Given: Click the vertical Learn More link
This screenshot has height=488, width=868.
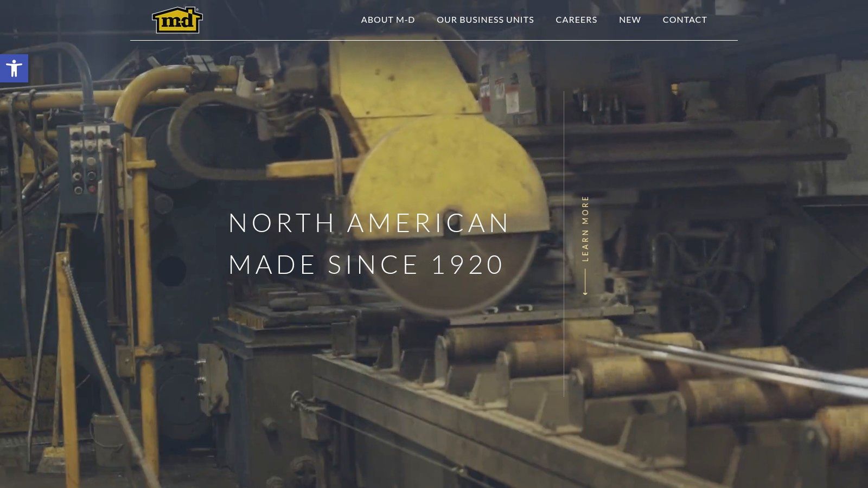Looking at the screenshot, I should (x=585, y=228).
